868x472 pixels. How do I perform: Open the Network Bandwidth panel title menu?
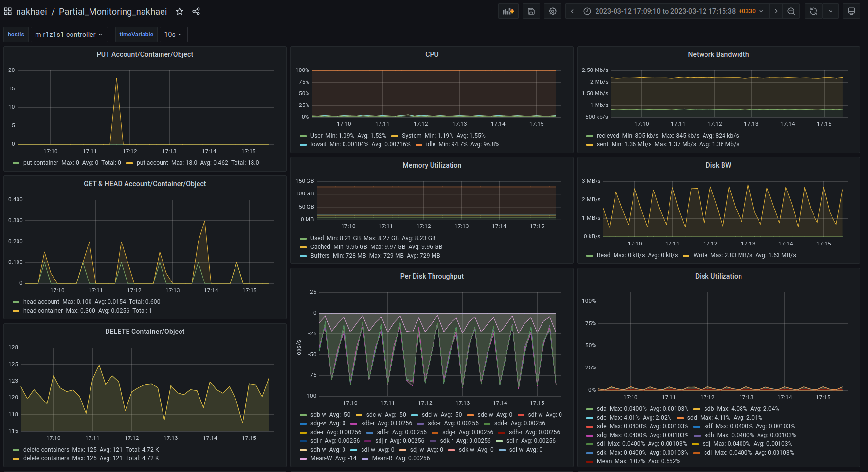click(x=718, y=54)
